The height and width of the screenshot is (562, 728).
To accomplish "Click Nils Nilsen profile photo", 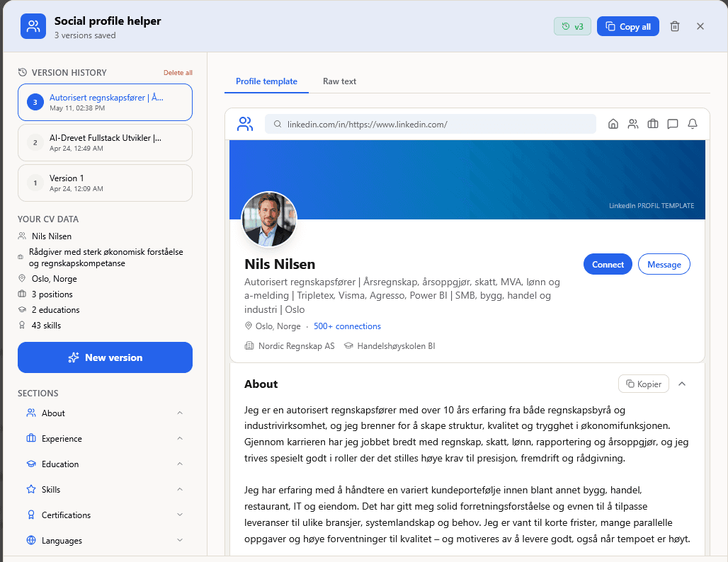I will (x=269, y=219).
